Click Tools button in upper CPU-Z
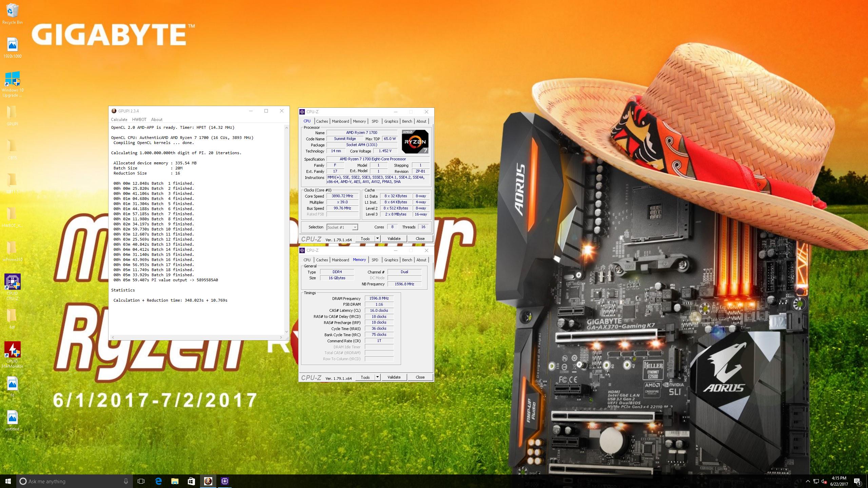The height and width of the screenshot is (488, 868). [x=365, y=239]
